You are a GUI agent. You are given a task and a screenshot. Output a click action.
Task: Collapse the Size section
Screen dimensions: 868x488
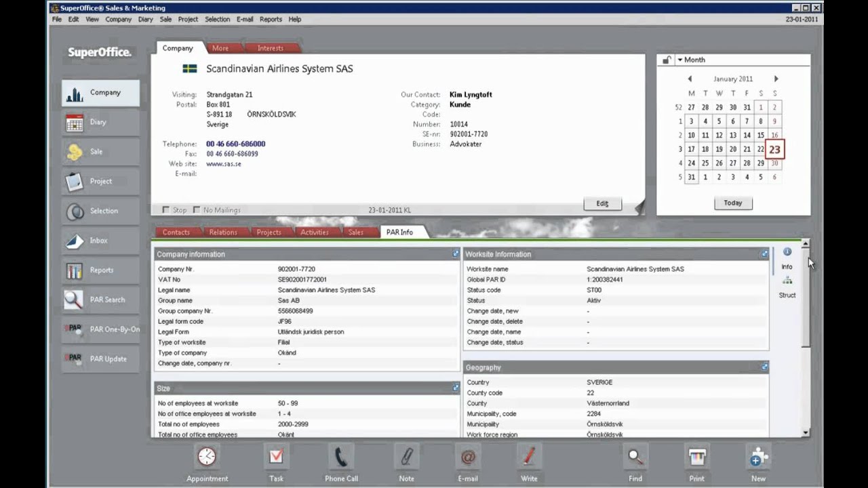pos(456,388)
